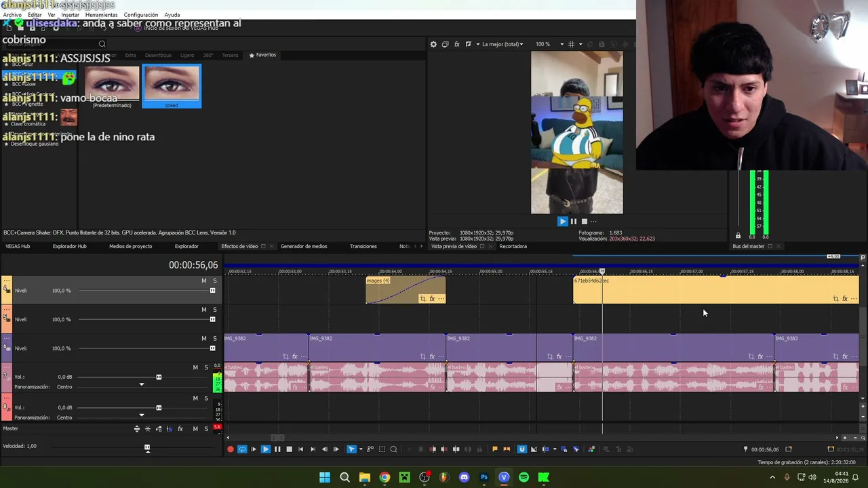Stop playback in the video preview window
868x488 pixels.
[584, 221]
